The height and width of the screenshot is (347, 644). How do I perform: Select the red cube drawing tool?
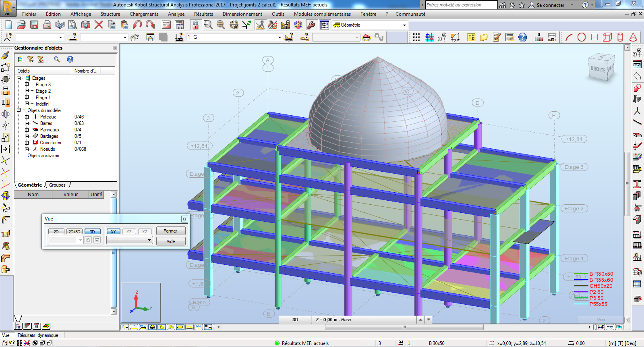click(607, 37)
